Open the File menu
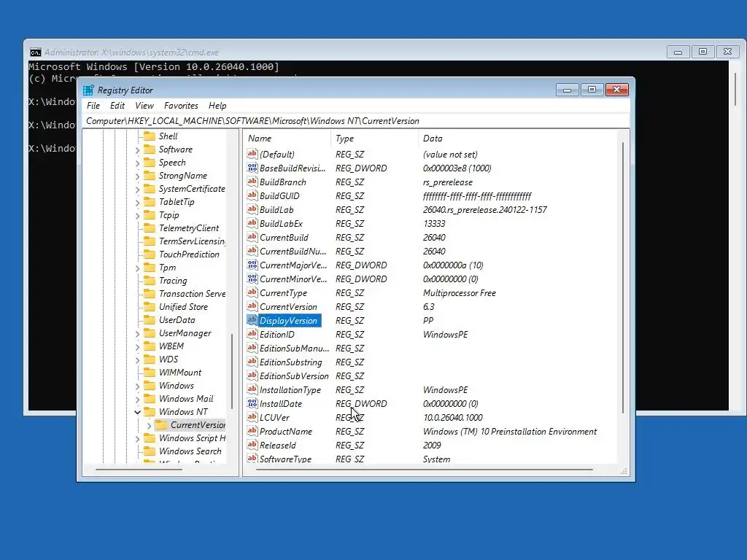747x560 pixels. [93, 106]
